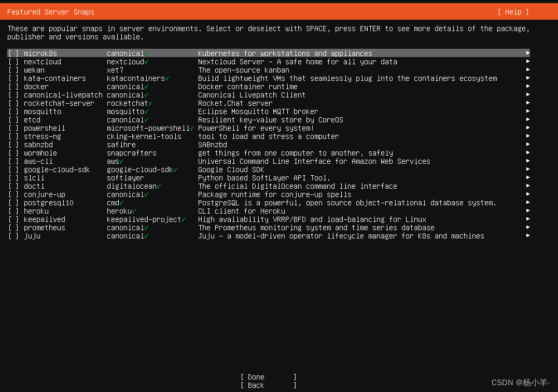The image size is (558, 392).
Task: Expand mosquitto details arrow
Action: click(528, 111)
